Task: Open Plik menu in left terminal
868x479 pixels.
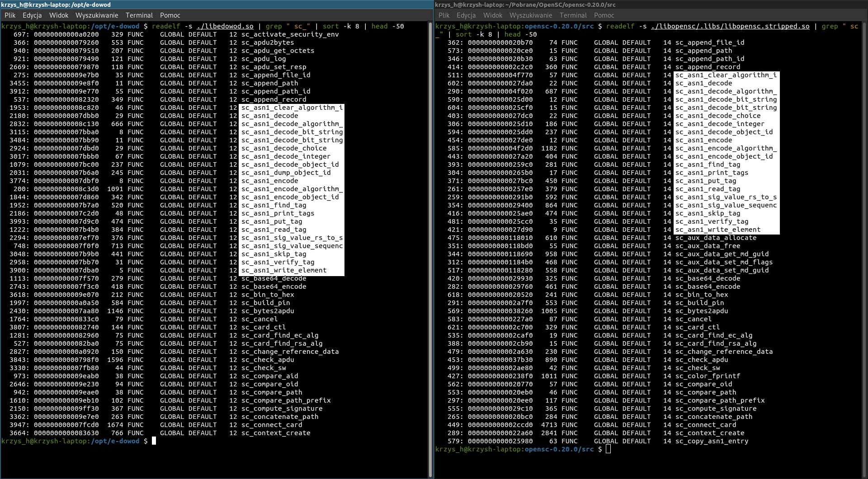Action: click(10, 15)
